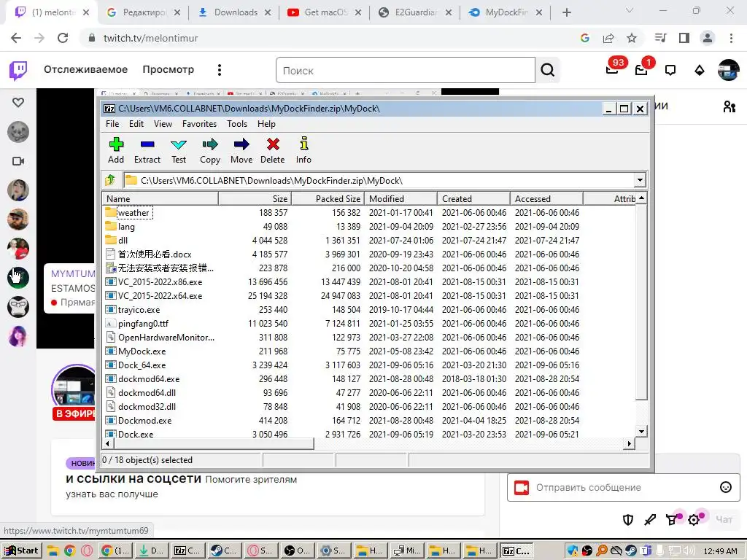Click the disabled Чат send button

[724, 519]
